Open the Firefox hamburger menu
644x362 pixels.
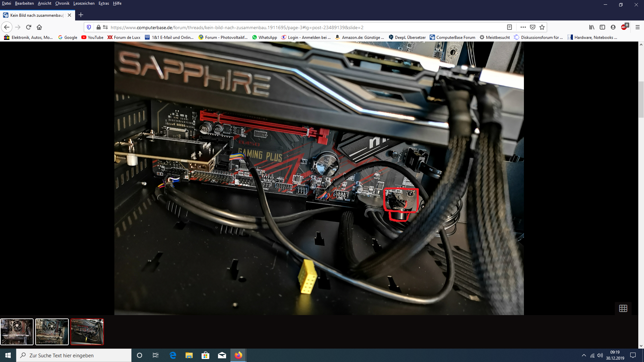pos(638,27)
